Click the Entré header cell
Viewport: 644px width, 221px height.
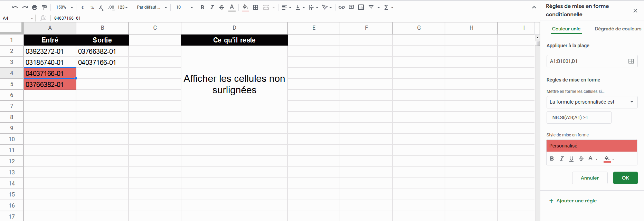tap(50, 40)
